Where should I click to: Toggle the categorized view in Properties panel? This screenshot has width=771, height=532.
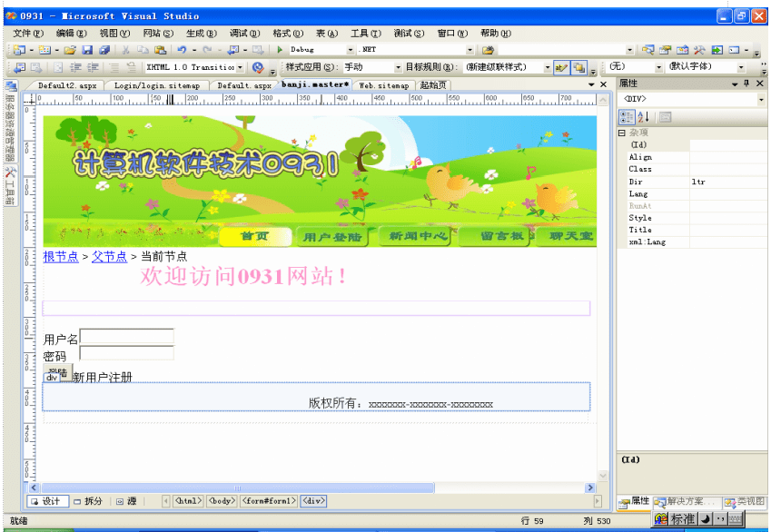(627, 117)
